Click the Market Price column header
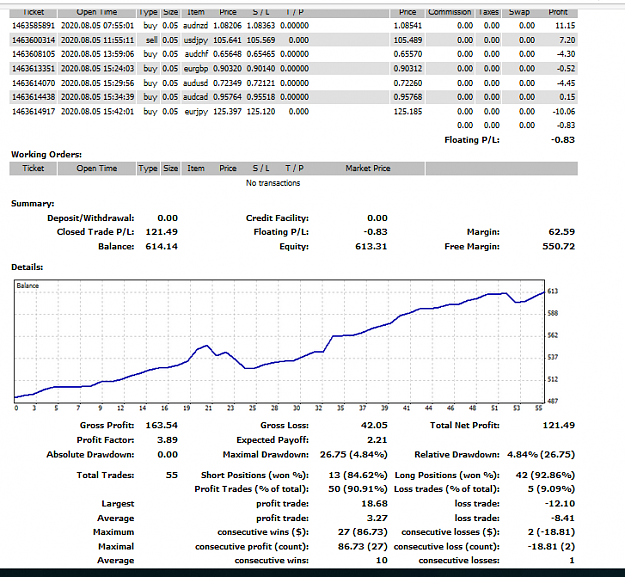Image resolution: width=625 pixels, height=577 pixels. pos(368,169)
